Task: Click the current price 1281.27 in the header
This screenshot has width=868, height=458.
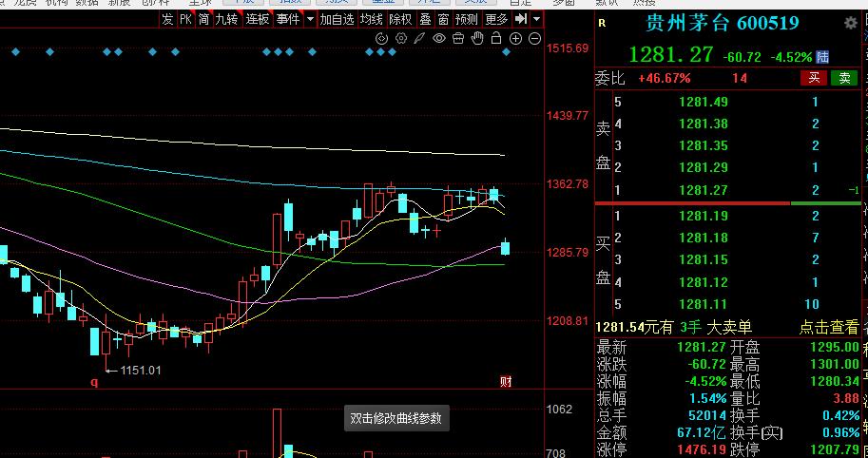Action: (x=671, y=54)
